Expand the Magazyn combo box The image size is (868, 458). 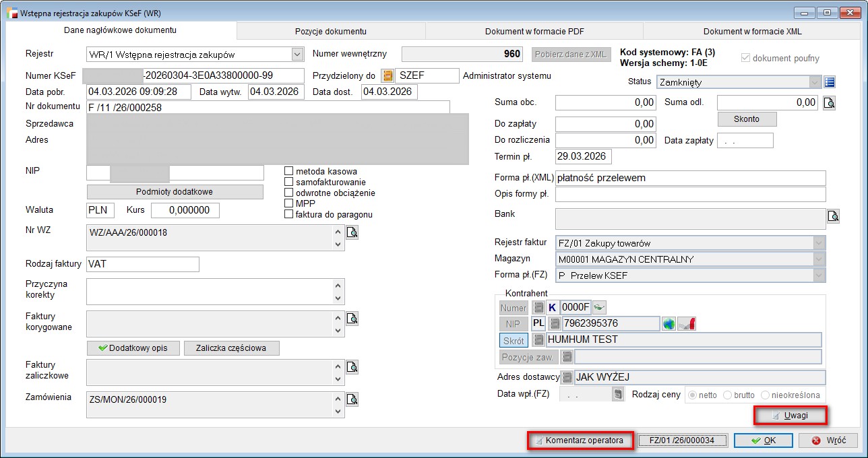coord(819,259)
